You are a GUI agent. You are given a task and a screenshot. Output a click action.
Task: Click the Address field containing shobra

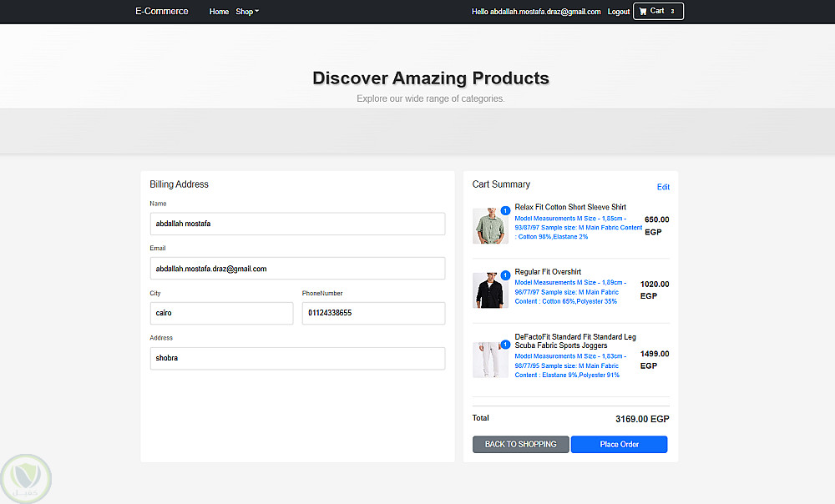tap(297, 358)
